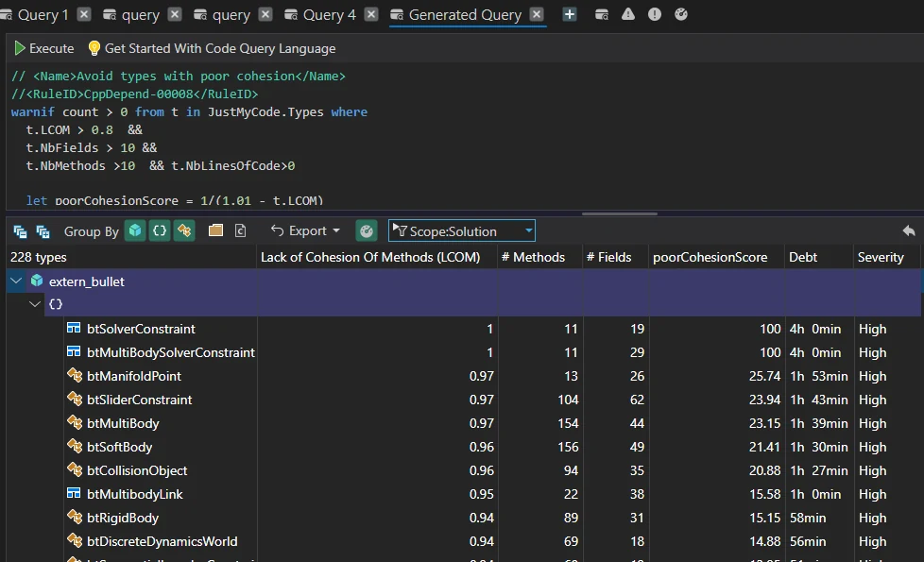Open the Export dropdown

(x=305, y=230)
